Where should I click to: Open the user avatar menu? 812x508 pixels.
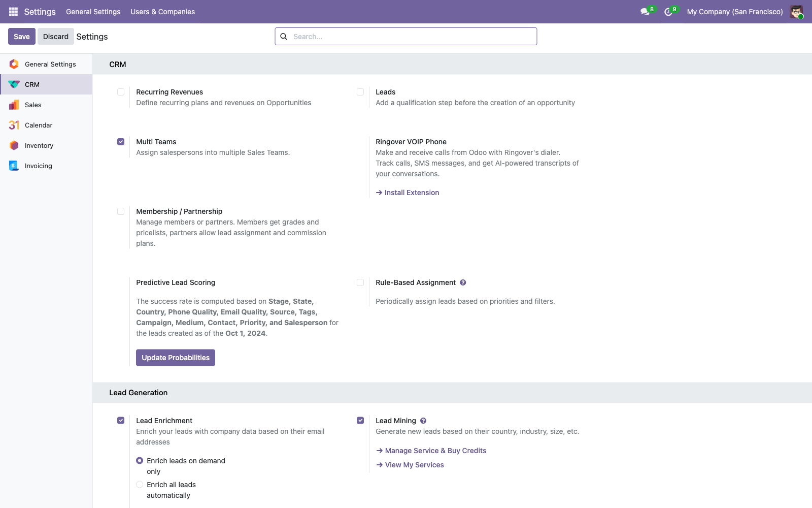click(x=797, y=12)
